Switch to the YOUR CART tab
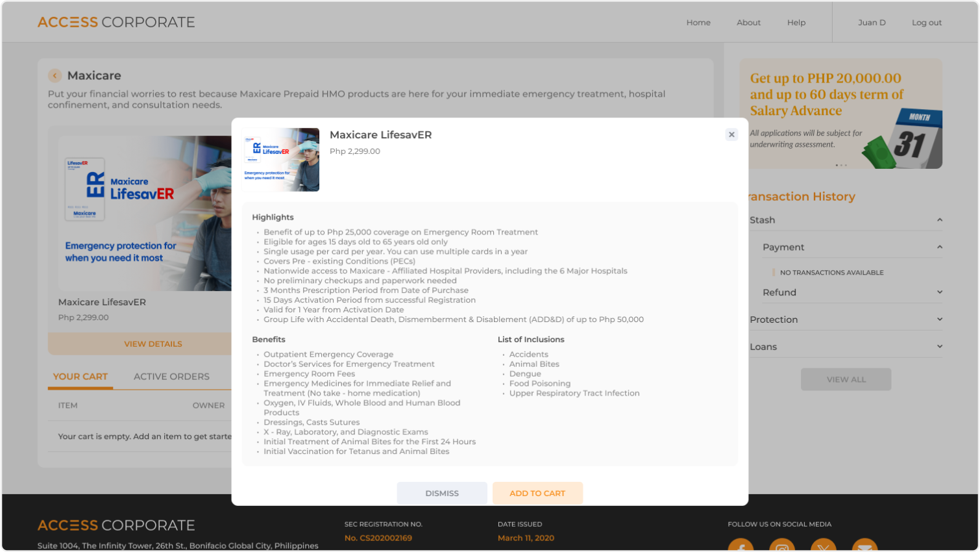Image resolution: width=980 pixels, height=552 pixels. [x=80, y=377]
